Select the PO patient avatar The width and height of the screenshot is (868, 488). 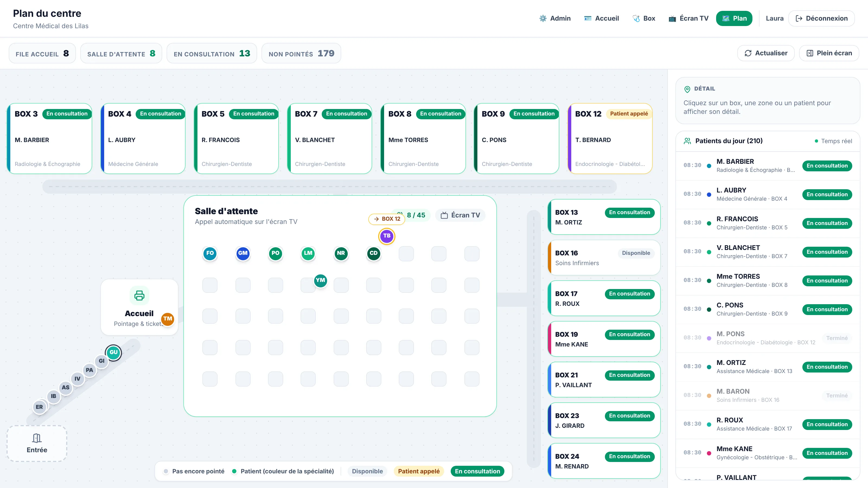click(275, 253)
